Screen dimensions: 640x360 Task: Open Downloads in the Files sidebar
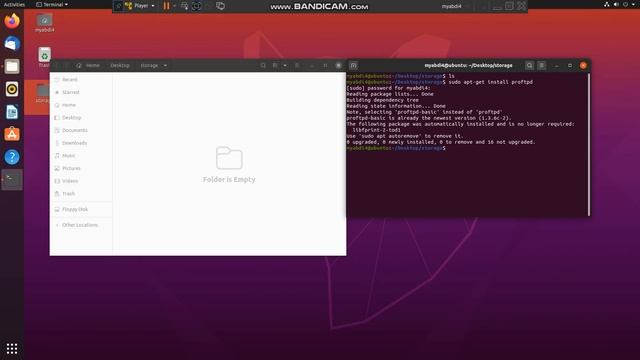81,143
